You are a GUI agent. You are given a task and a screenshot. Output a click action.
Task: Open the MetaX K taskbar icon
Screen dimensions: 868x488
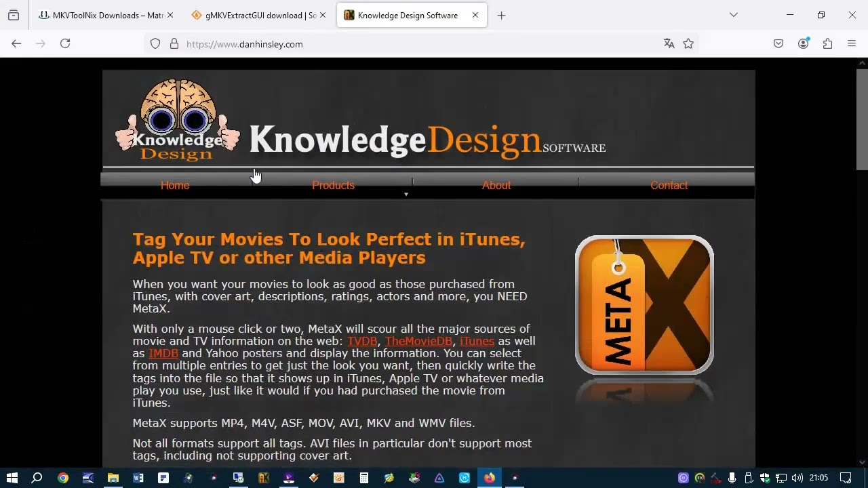[264, 478]
